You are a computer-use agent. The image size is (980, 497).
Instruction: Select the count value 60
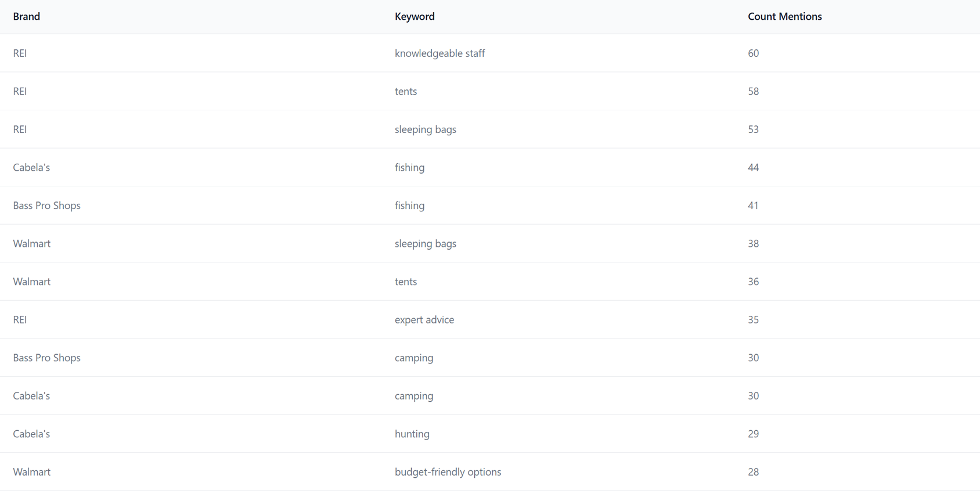coord(753,53)
